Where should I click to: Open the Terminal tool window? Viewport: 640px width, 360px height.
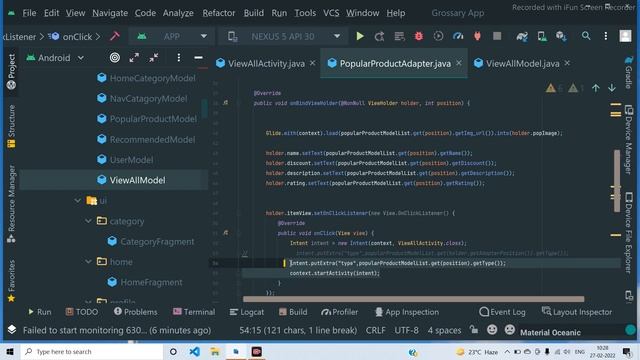pos(194,312)
